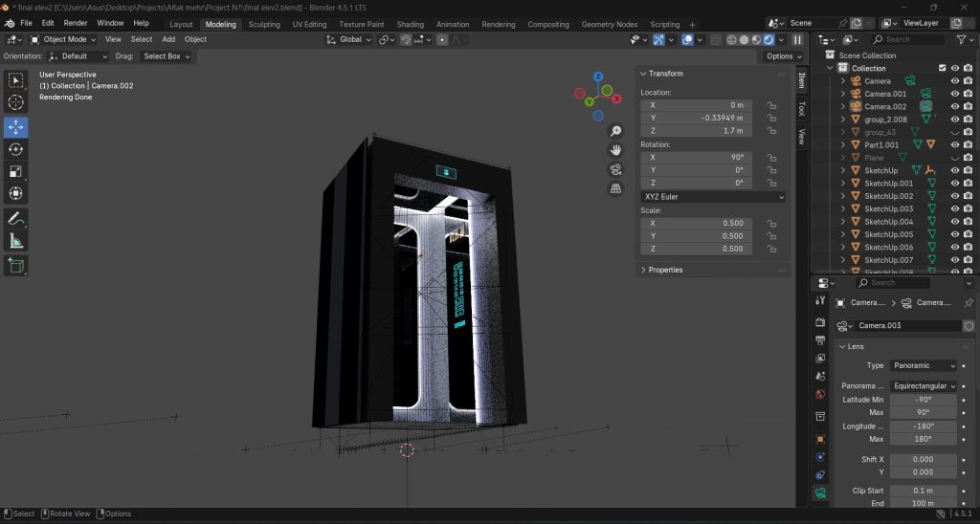Screen dimensions: 980x524
Task: Open the Object Data camera properties tab
Action: [820, 492]
